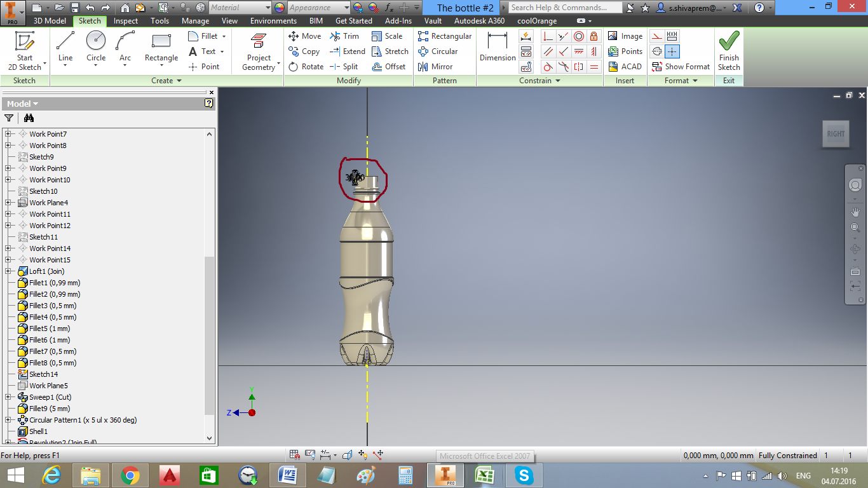This screenshot has width=868, height=488.
Task: Click the Text tool button
Action: (207, 51)
